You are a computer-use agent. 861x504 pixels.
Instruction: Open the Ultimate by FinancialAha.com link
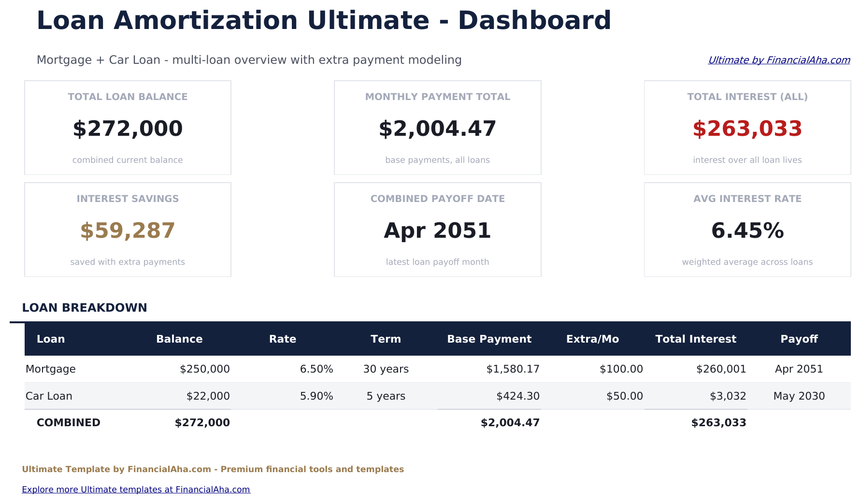tap(779, 60)
